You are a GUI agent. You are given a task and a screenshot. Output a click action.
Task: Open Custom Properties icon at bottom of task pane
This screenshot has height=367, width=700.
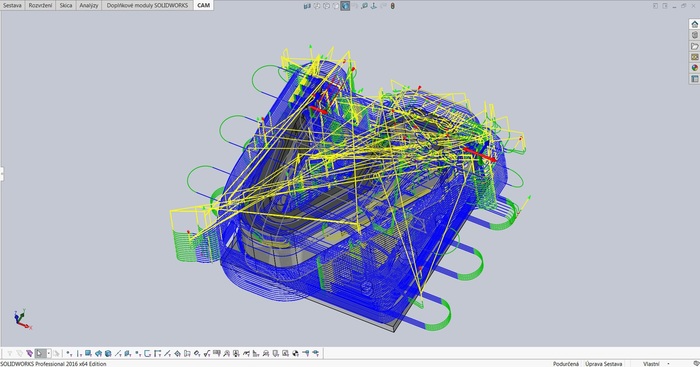point(695,79)
